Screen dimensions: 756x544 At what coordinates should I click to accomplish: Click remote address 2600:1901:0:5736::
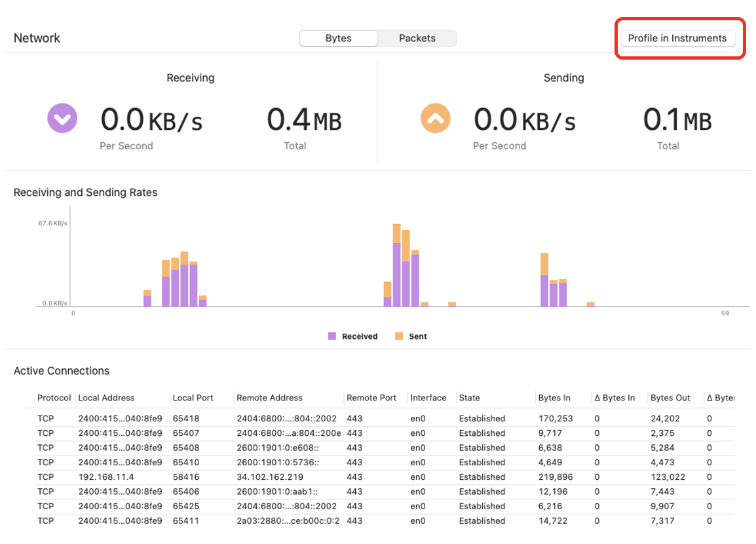(278, 462)
